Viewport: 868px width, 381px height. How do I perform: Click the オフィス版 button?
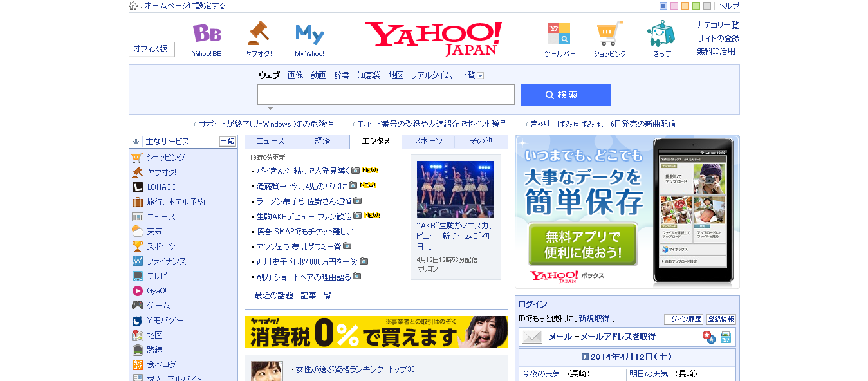(x=152, y=50)
